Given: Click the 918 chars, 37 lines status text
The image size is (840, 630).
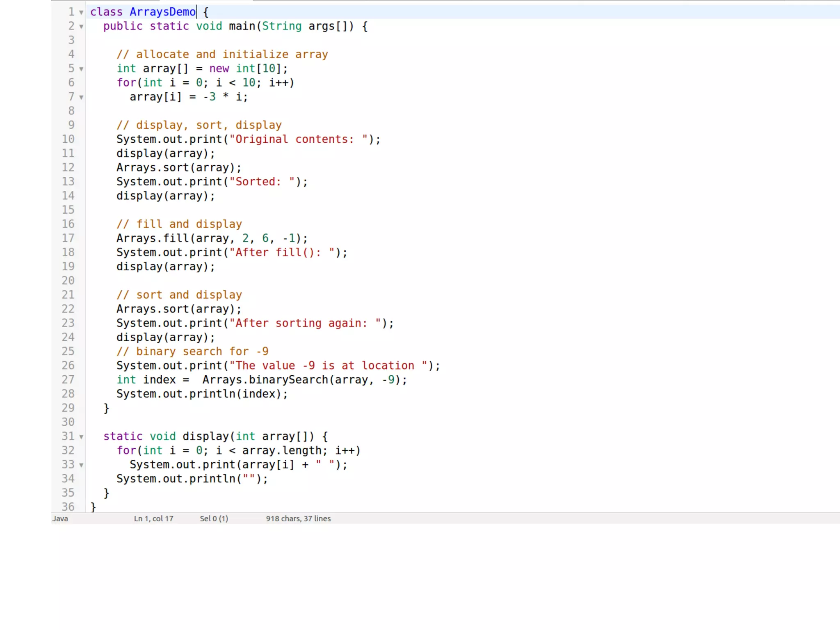Looking at the screenshot, I should tap(298, 518).
